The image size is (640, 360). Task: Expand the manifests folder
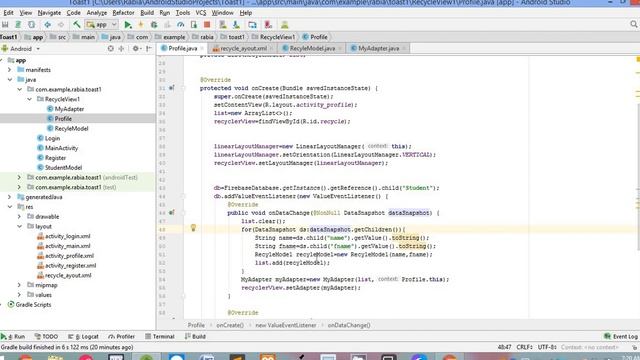pos(9,70)
